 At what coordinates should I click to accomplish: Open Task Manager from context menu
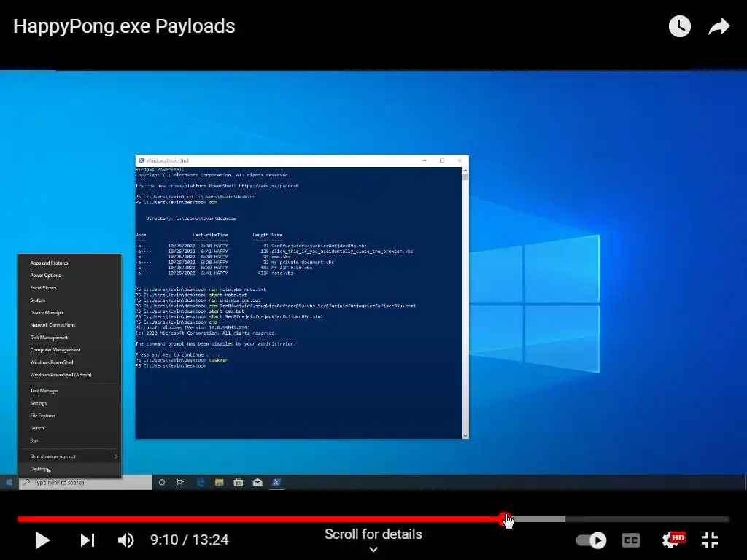(x=69, y=391)
